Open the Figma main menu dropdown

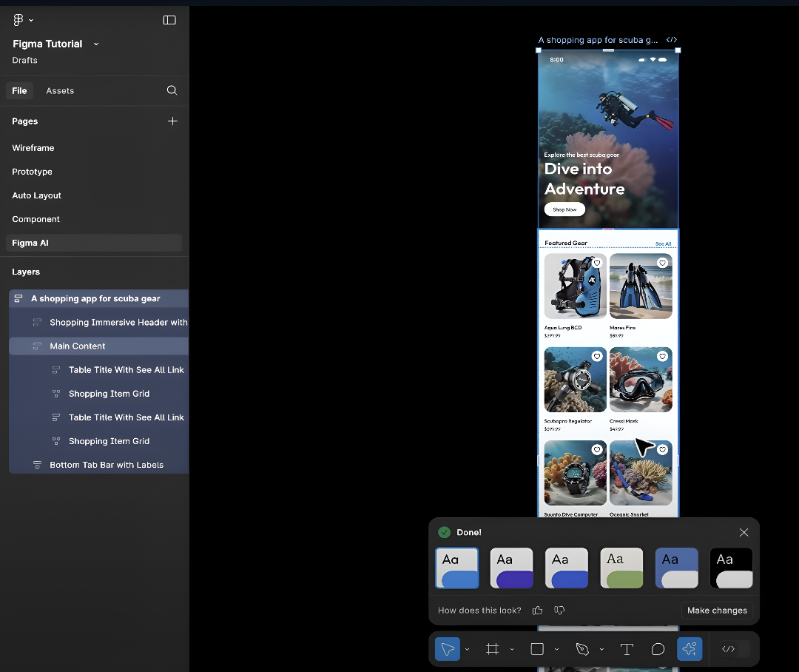[x=23, y=20]
